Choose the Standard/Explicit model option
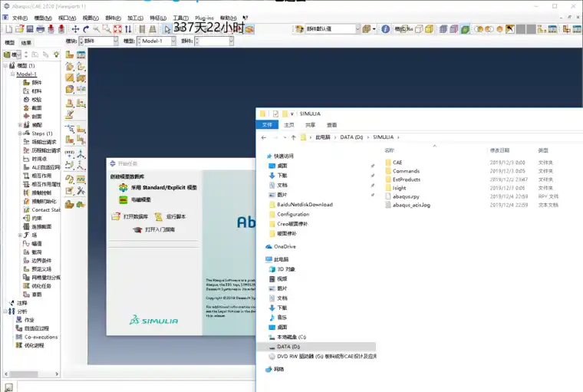Image resolution: width=583 pixels, height=392 pixels. click(158, 187)
